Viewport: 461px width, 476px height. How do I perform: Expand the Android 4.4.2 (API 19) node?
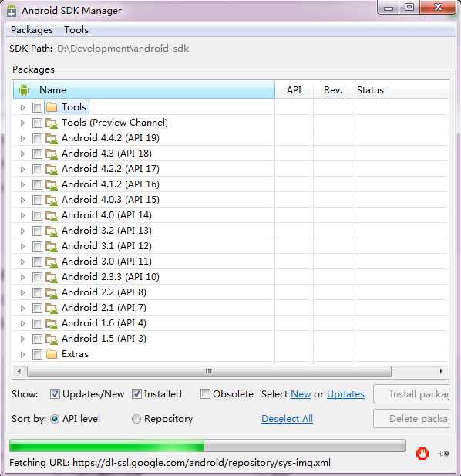point(22,138)
